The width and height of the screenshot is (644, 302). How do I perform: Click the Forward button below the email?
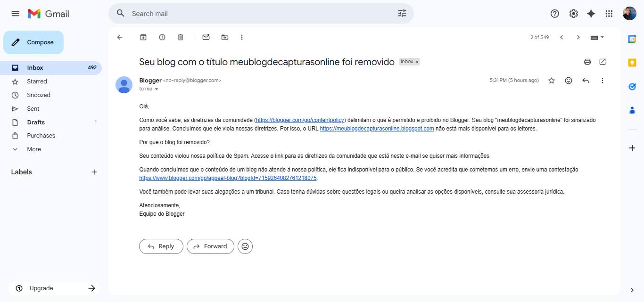pyautogui.click(x=210, y=246)
